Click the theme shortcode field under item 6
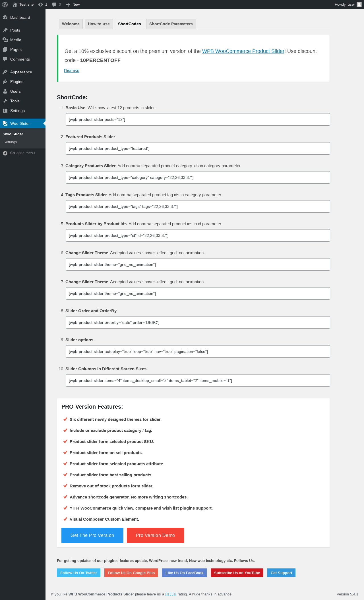This screenshot has width=364, height=600. 198,264
